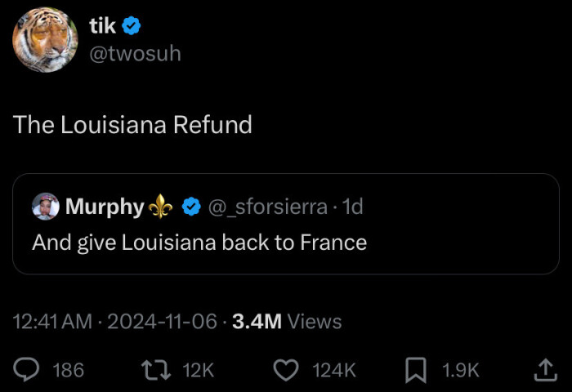The width and height of the screenshot is (572, 392).
Task: Open tik's tiger profile picture
Action: click(45, 40)
